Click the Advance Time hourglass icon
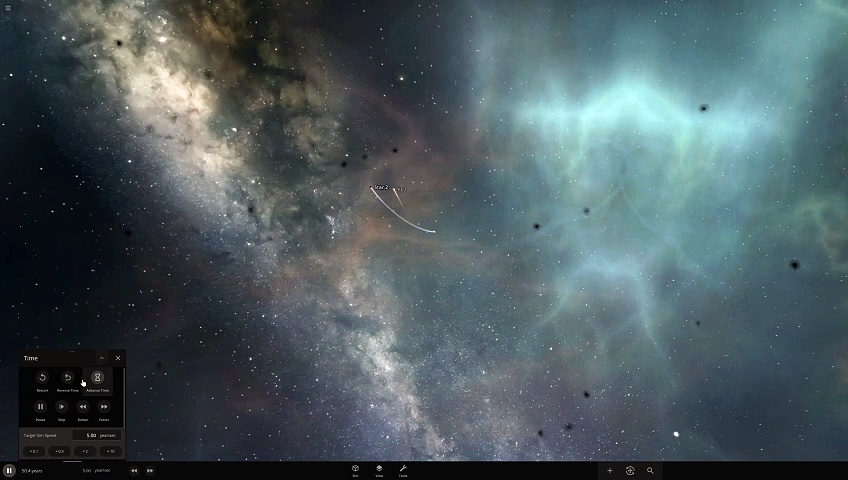The height and width of the screenshot is (480, 848). click(97, 378)
